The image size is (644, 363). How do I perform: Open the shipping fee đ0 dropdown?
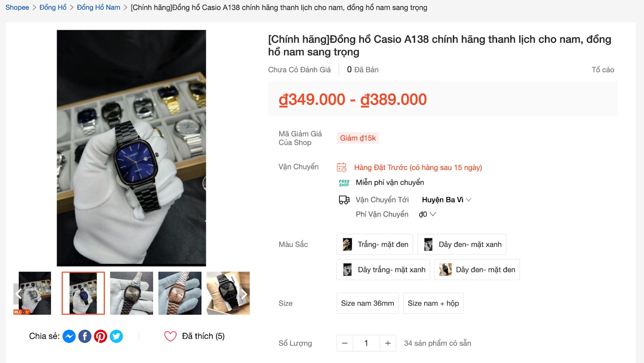[427, 214]
